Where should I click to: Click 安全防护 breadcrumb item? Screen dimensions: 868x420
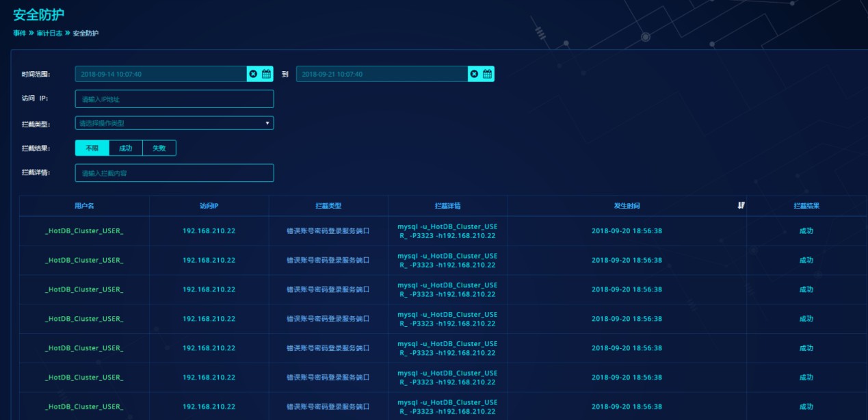(x=86, y=33)
